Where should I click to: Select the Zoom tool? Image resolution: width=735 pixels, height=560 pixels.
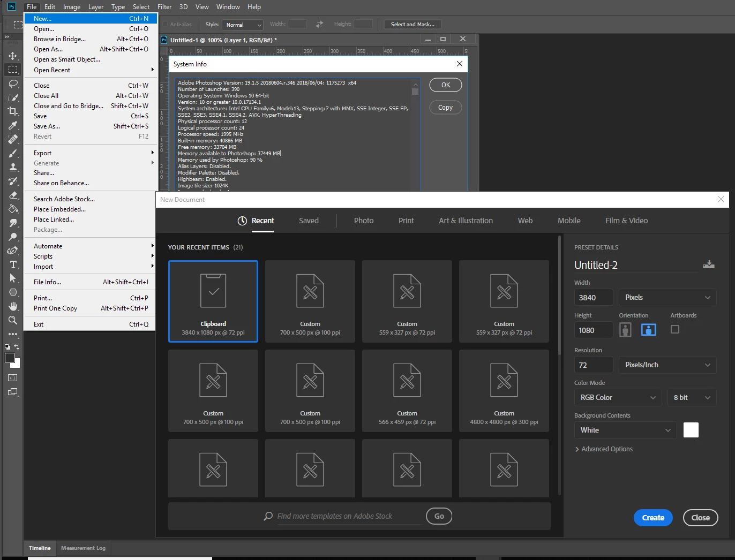pos(13,320)
